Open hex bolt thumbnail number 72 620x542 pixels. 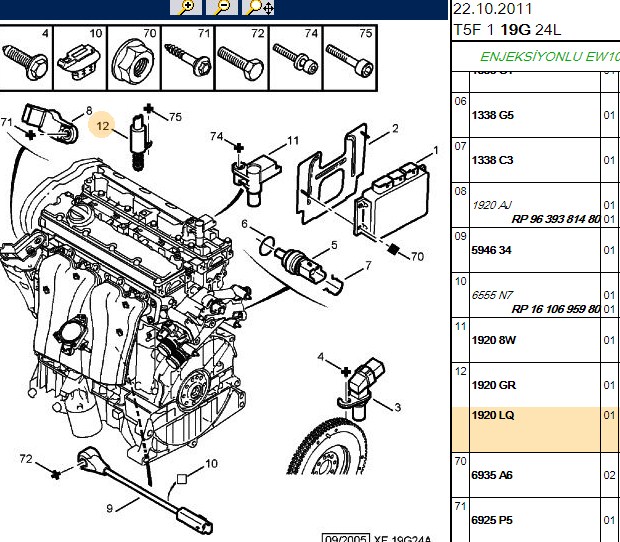242,58
